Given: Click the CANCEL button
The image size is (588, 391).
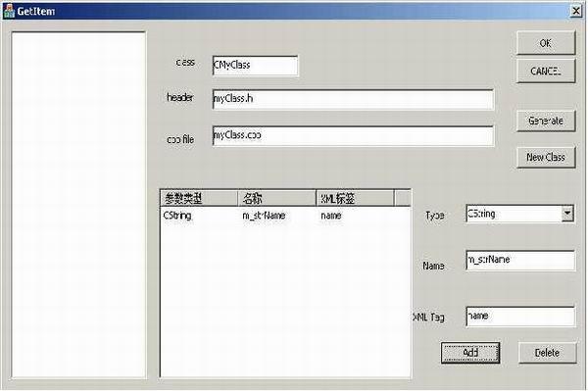Looking at the screenshot, I should (x=546, y=71).
